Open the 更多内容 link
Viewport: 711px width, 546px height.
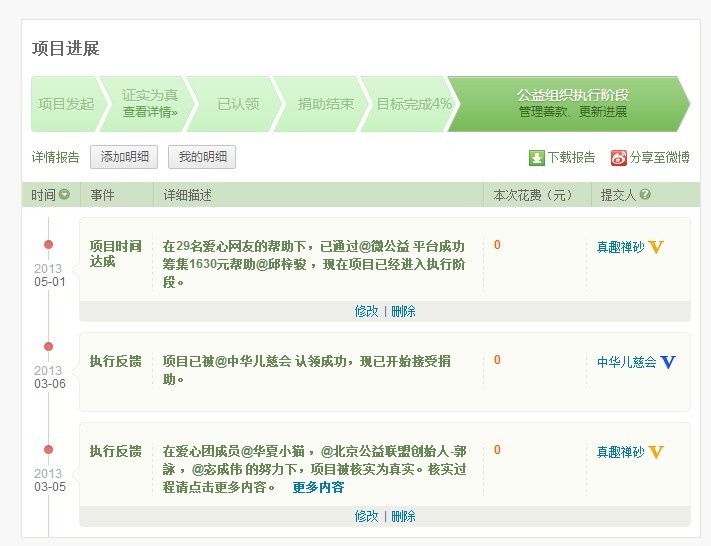click(318, 488)
